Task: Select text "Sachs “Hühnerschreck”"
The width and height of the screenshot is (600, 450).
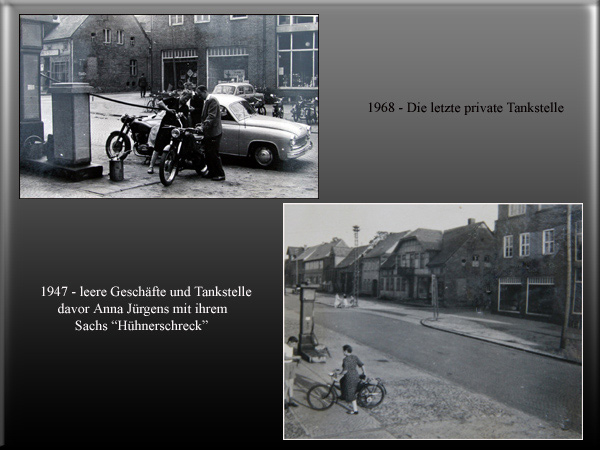Action: [x=142, y=326]
